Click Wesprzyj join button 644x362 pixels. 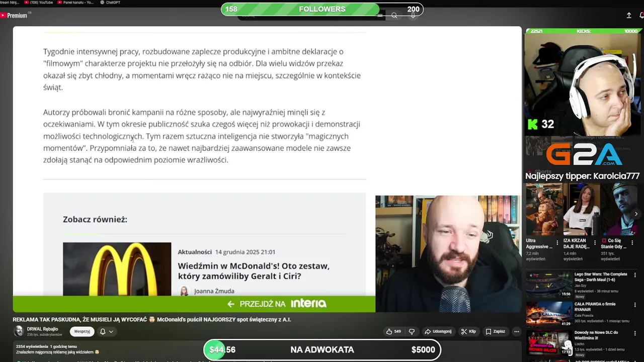pos(82,331)
